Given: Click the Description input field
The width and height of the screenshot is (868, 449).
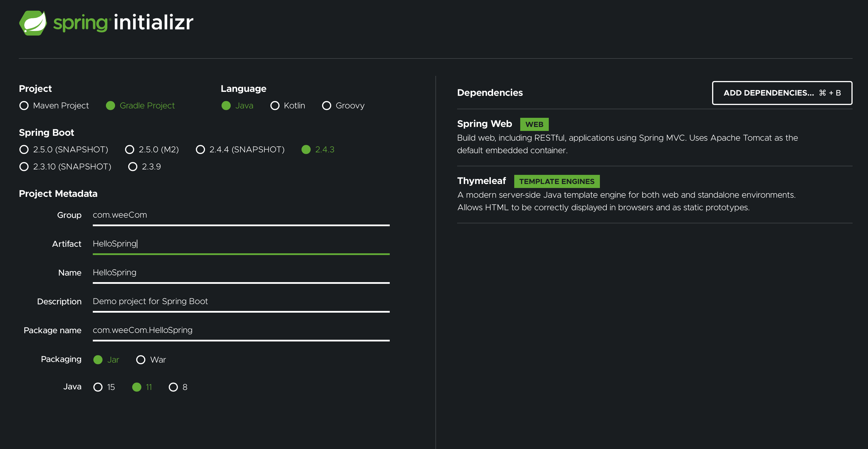Looking at the screenshot, I should point(241,302).
